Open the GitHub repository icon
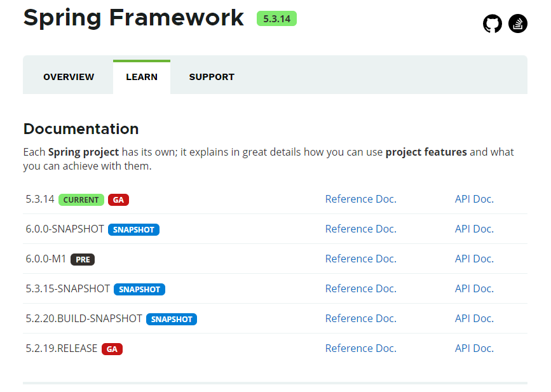 [493, 24]
